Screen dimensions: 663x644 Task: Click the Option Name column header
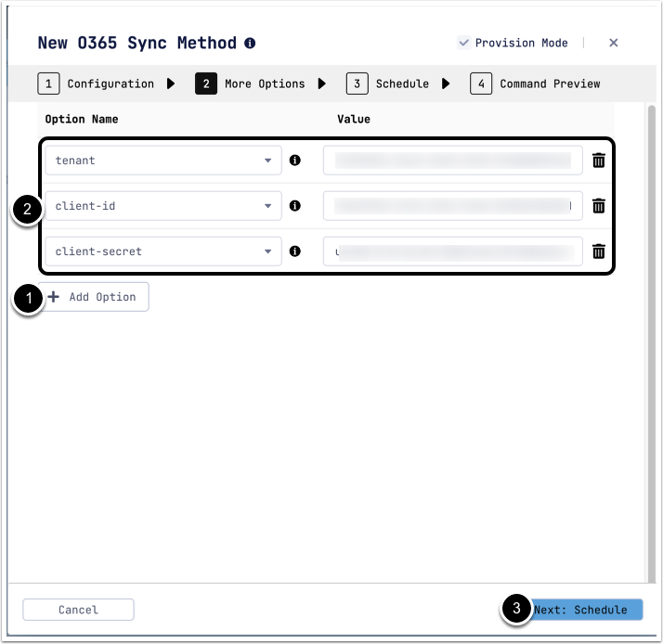[82, 119]
